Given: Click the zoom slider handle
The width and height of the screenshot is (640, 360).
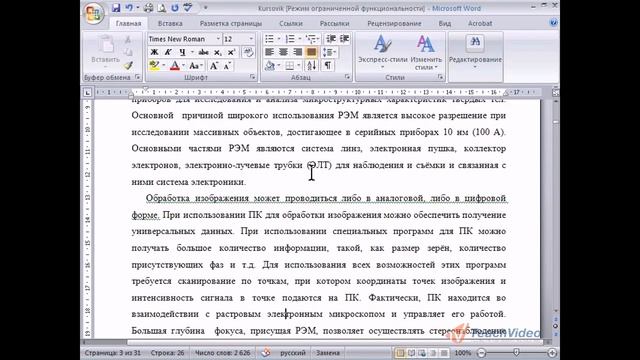Looking at the screenshot, I should 516,353.
